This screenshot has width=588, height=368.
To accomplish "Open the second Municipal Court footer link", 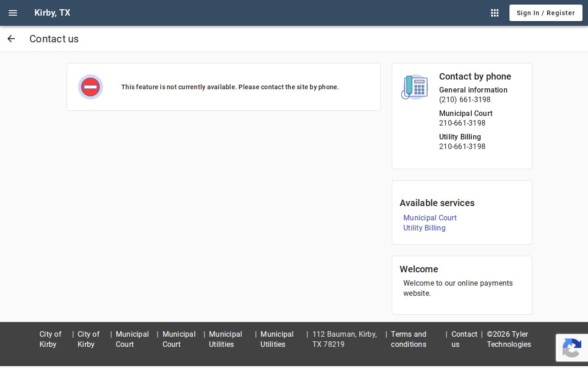I will pyautogui.click(x=179, y=339).
